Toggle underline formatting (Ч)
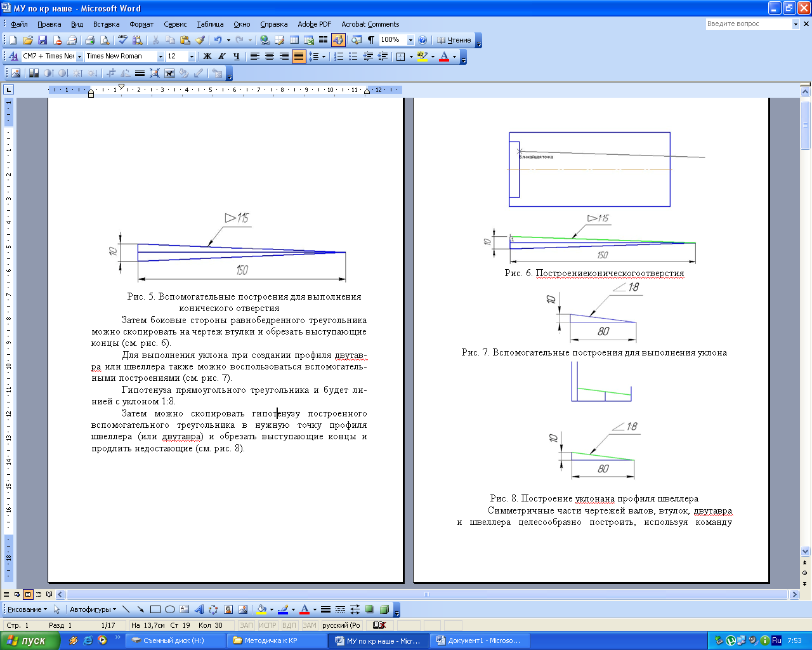 pos(236,56)
